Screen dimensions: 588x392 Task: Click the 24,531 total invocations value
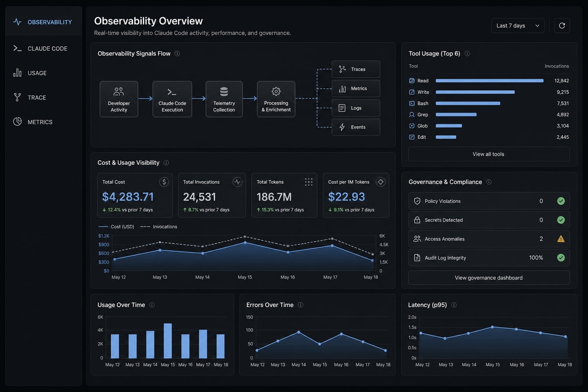click(x=199, y=197)
